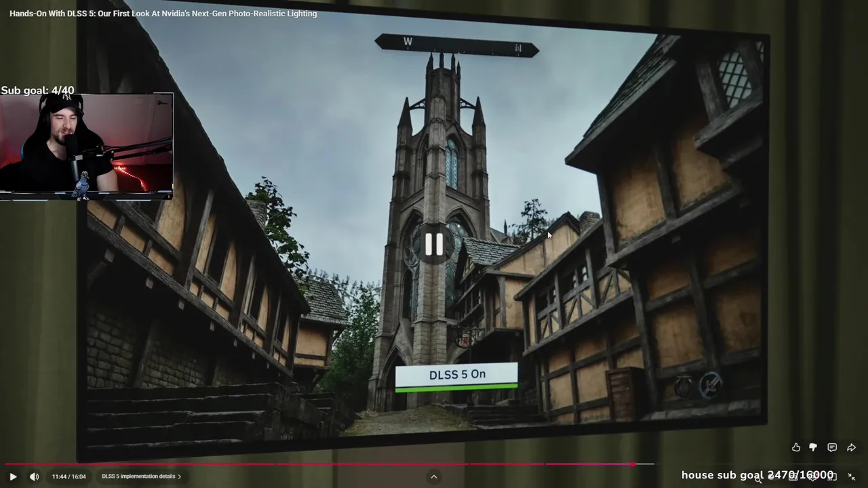
Task: Open the DLSS 5 implementation details chapter
Action: pos(141,476)
